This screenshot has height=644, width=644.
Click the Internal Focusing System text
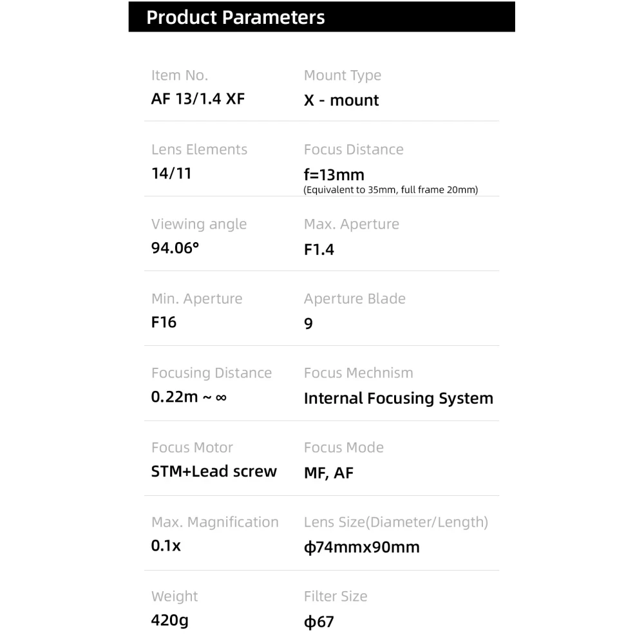[398, 399]
